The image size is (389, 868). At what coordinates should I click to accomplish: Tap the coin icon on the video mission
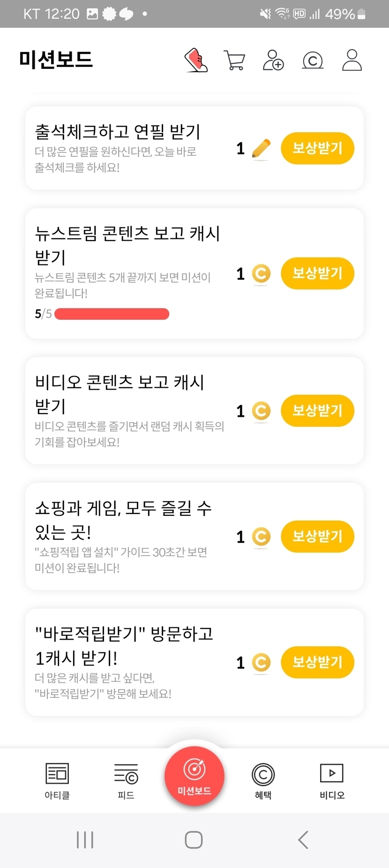(261, 411)
